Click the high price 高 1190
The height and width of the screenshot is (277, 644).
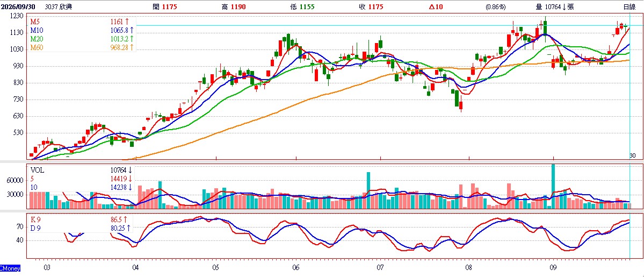tap(233, 6)
